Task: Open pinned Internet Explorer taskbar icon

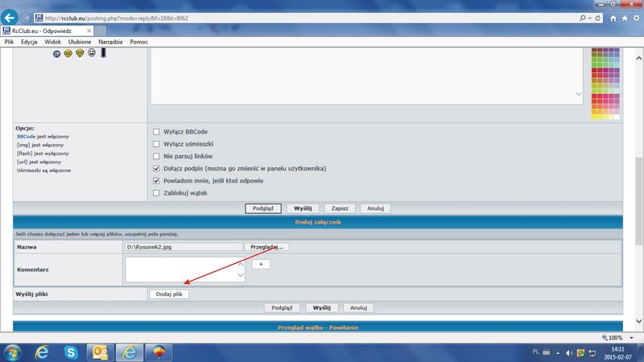Action: [42, 352]
